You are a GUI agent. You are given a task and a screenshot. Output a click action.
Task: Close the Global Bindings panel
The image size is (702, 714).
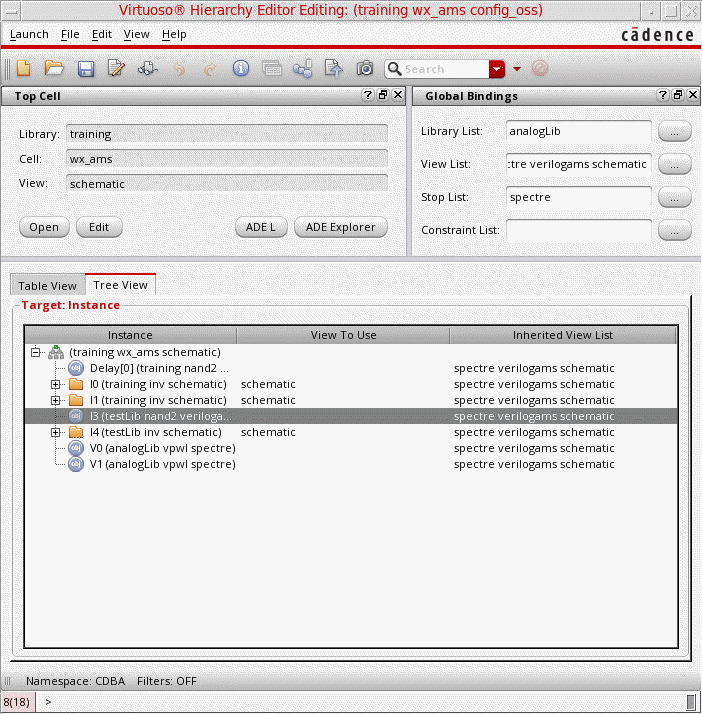(693, 95)
